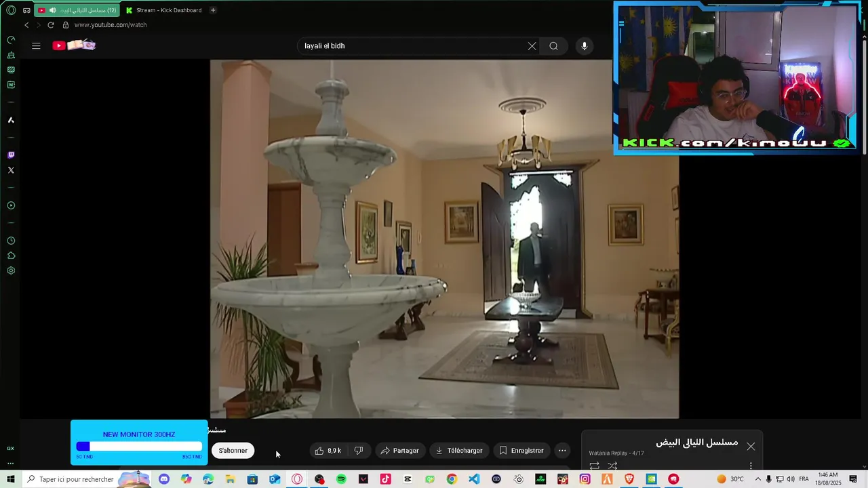Clear the YouTube search text with X
The height and width of the screenshot is (488, 868).
pyautogui.click(x=532, y=46)
